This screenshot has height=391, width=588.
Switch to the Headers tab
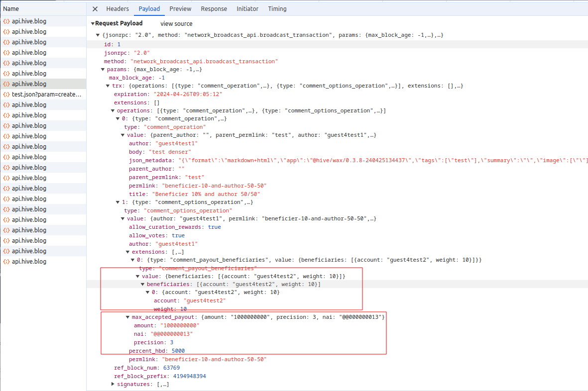point(118,9)
